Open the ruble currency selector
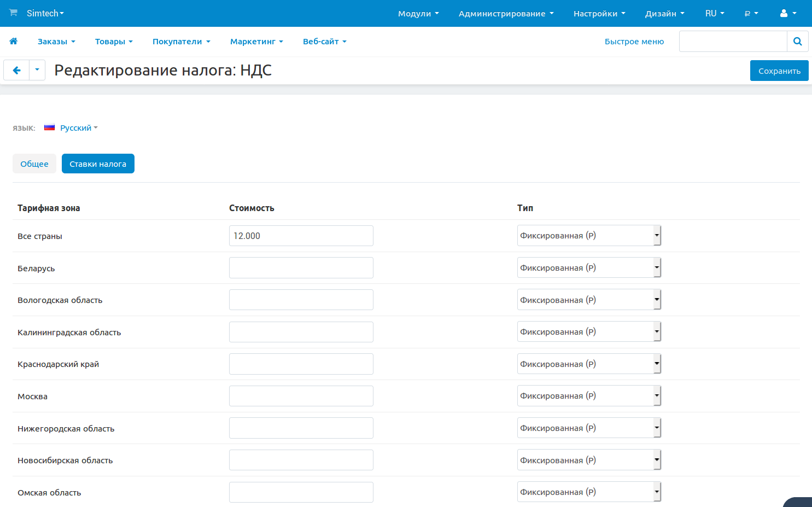 (x=751, y=13)
